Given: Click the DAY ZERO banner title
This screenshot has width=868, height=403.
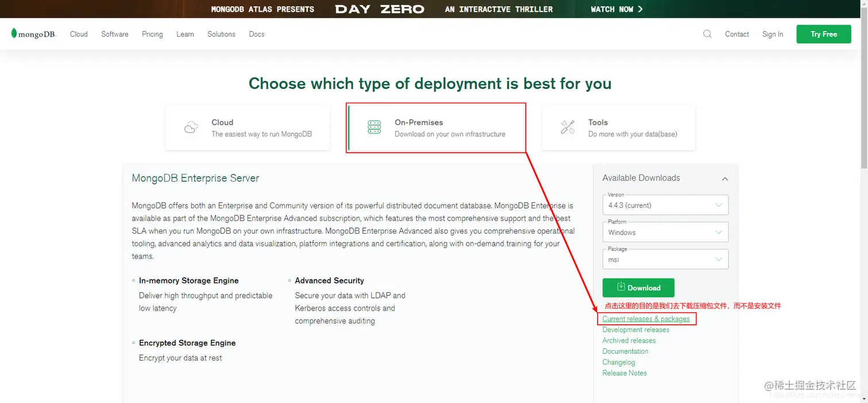Looking at the screenshot, I should point(379,9).
